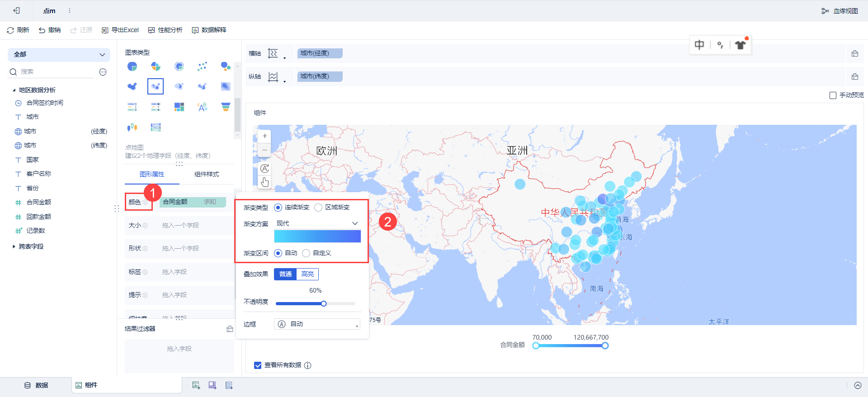Switch to the 组件样式 tab
The width and height of the screenshot is (868, 397).
pyautogui.click(x=207, y=175)
